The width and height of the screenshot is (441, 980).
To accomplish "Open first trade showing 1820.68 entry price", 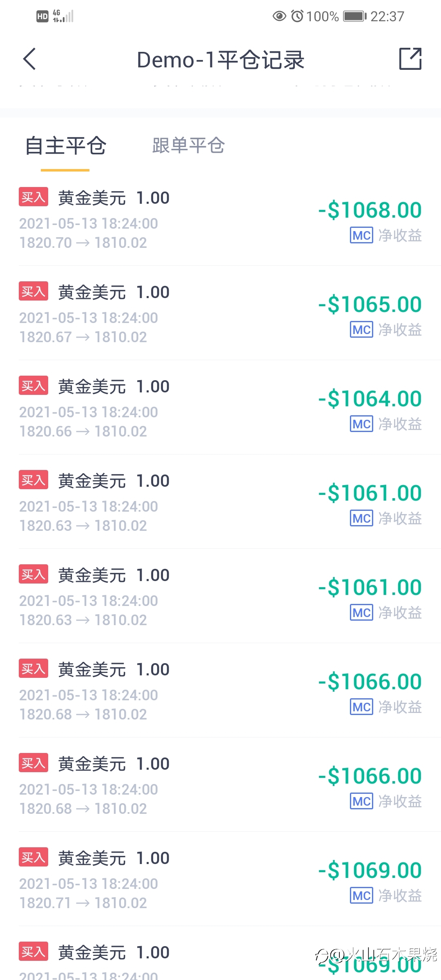I will [220, 690].
